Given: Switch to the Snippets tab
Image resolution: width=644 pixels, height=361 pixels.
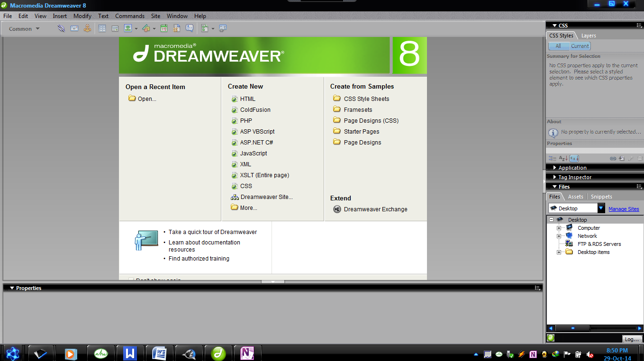Looking at the screenshot, I should [601, 197].
